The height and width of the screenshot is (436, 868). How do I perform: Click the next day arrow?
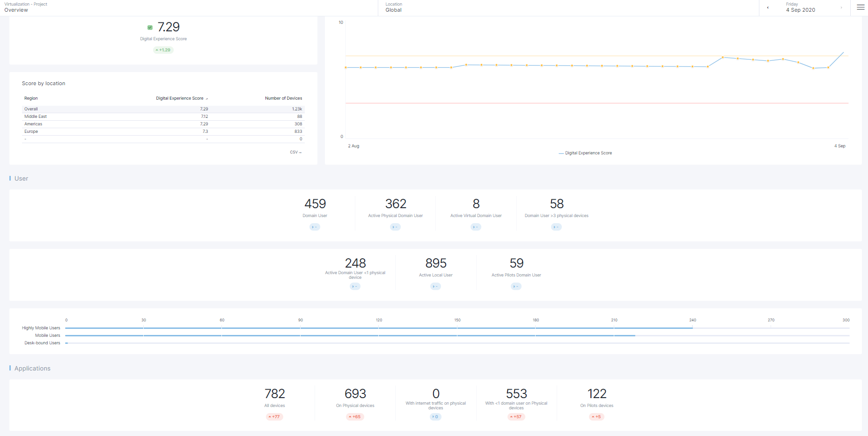click(841, 7)
